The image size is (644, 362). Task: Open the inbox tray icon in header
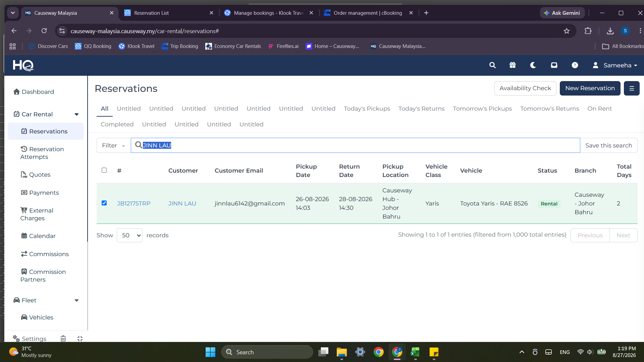(x=554, y=65)
